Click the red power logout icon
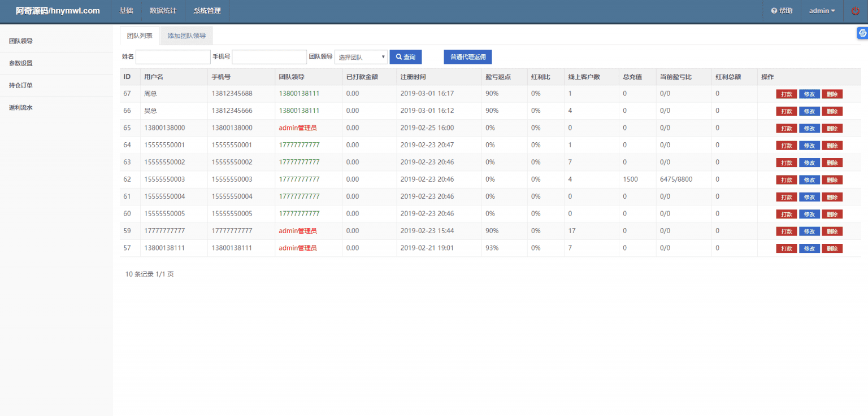The width and height of the screenshot is (868, 416). tap(856, 10)
